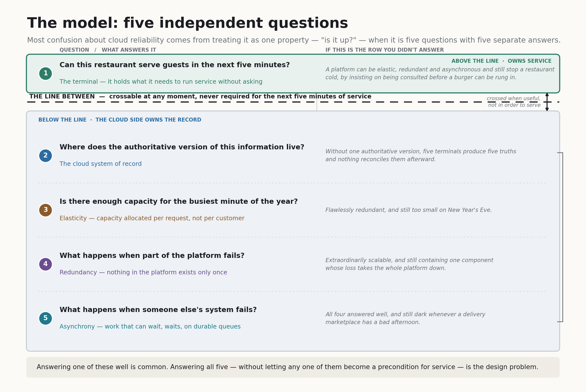Click the 'ABOVE THE LINE · OWNS SERVICE' label
This screenshot has height=392, width=586.
click(x=501, y=61)
